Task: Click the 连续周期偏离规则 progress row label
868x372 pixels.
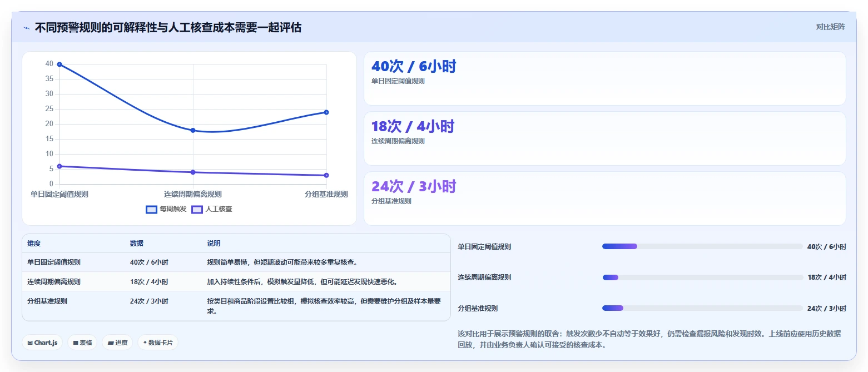Action: (484, 277)
